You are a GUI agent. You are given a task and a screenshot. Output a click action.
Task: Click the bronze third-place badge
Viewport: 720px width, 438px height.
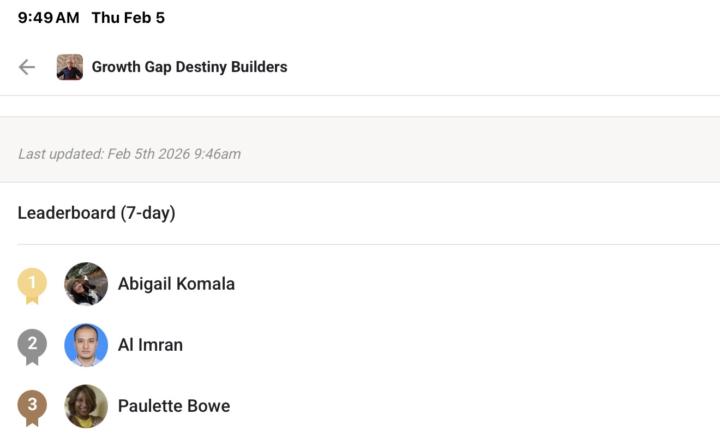[32, 406]
